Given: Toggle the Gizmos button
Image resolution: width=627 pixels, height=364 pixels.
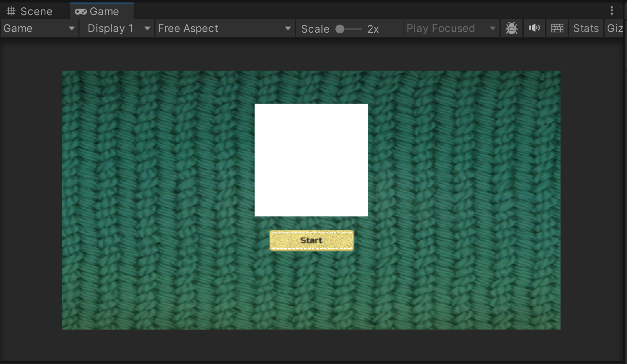Looking at the screenshot, I should 615,28.
